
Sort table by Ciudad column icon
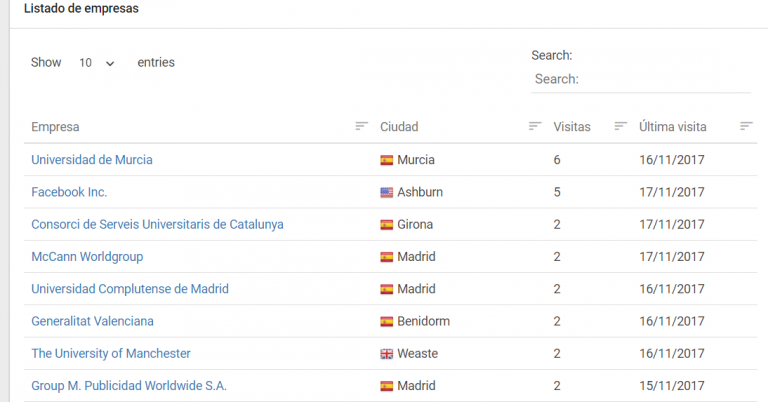click(x=535, y=126)
